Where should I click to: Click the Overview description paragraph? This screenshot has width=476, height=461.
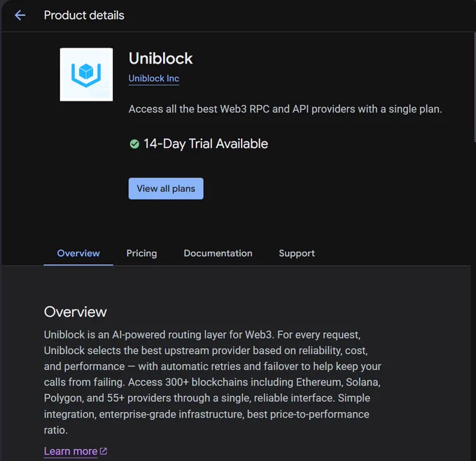[x=212, y=382]
